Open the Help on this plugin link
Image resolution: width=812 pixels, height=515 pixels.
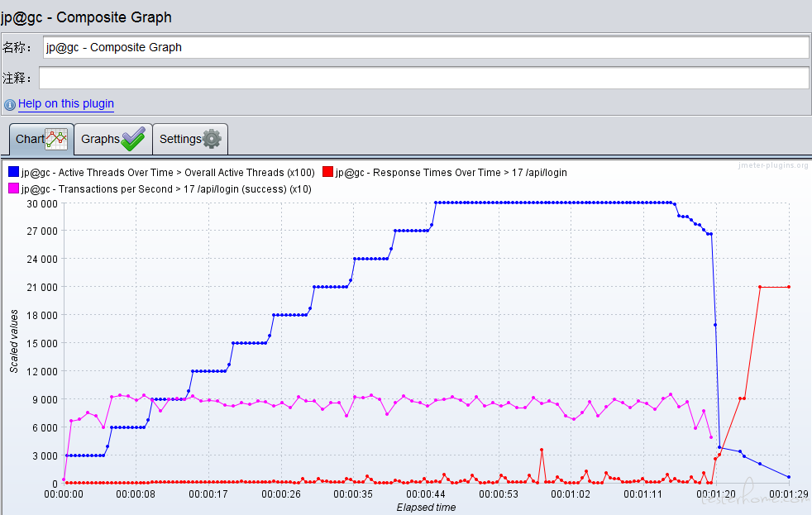coord(66,104)
